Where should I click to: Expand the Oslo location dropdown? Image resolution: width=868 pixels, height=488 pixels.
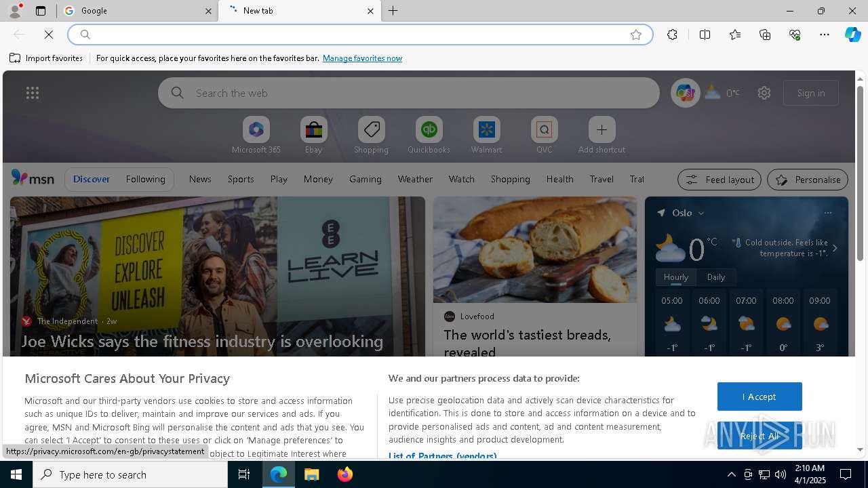pos(701,213)
